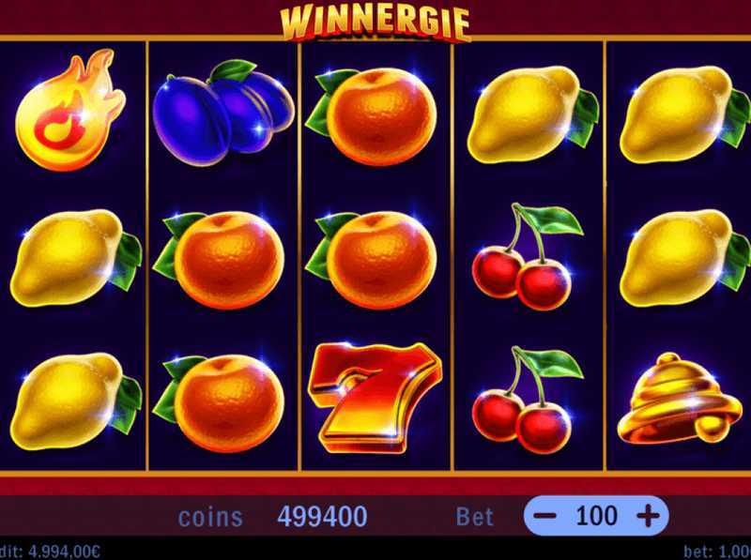Click the top orange on the third reel
Viewport: 751px width, 560px height.
(371, 116)
